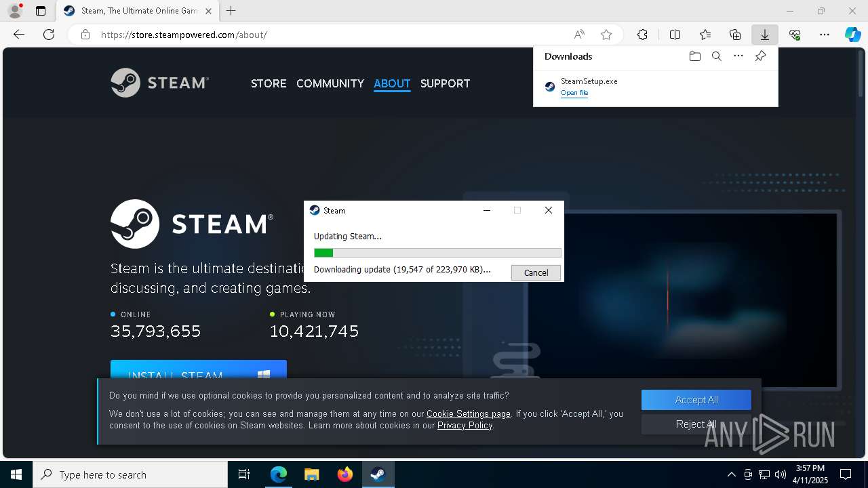Open the Favorites list
Image resolution: width=868 pixels, height=488 pixels.
pyautogui.click(x=705, y=35)
